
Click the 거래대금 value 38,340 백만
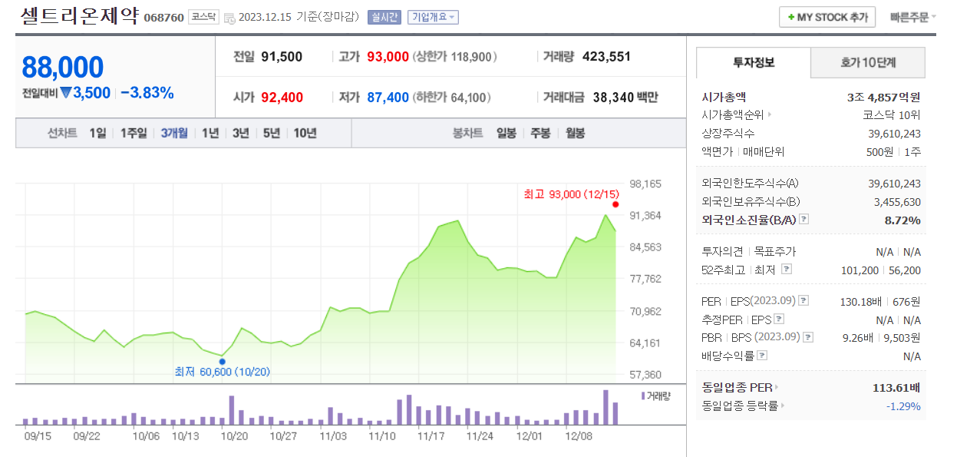(x=625, y=97)
